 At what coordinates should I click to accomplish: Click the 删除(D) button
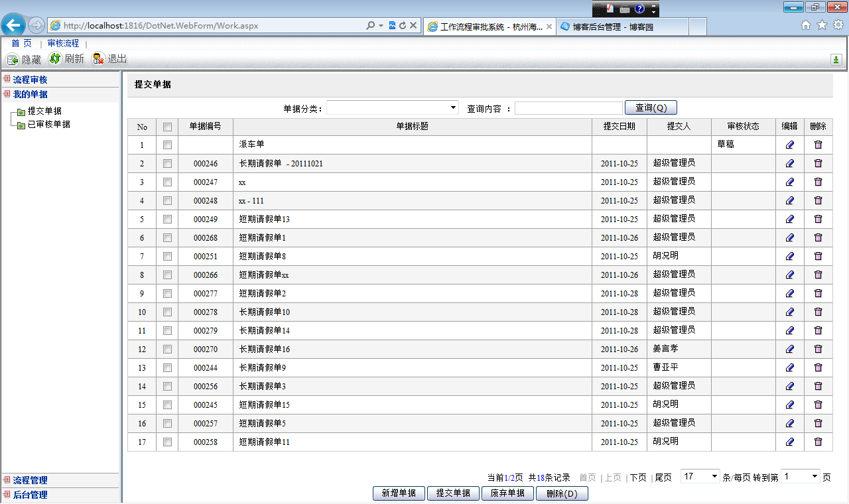[x=562, y=493]
